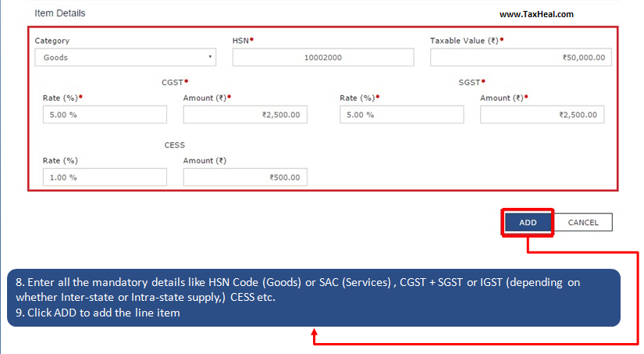Click the Item Details heading
This screenshot has width=644, height=354.
click(x=60, y=13)
